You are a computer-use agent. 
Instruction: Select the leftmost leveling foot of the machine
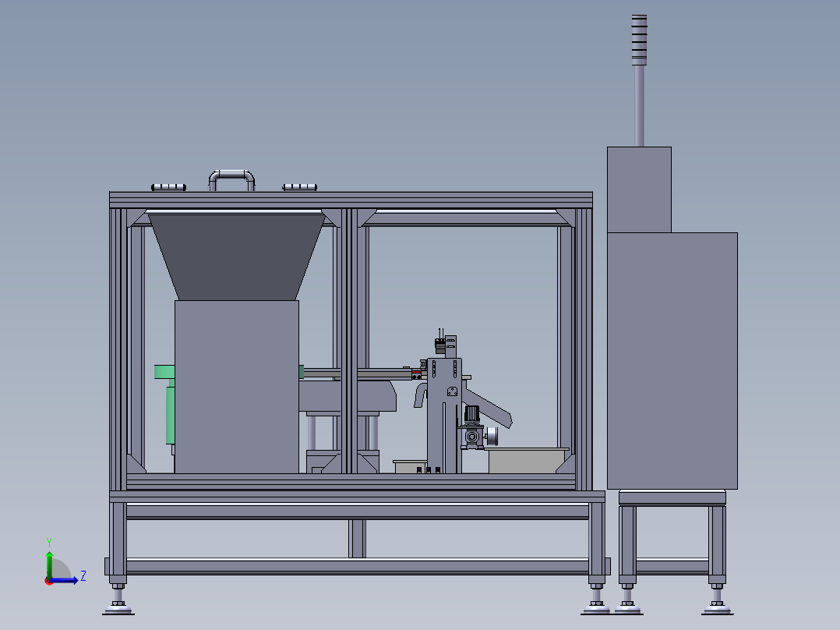click(x=118, y=600)
